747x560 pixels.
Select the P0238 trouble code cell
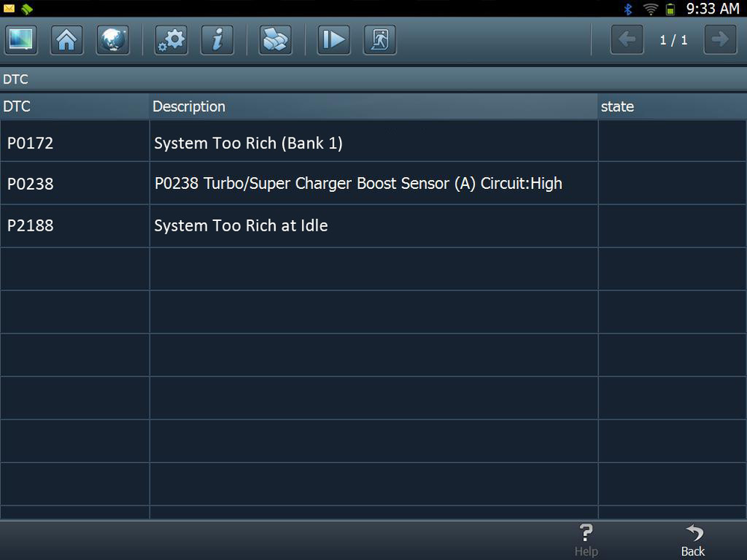click(31, 184)
